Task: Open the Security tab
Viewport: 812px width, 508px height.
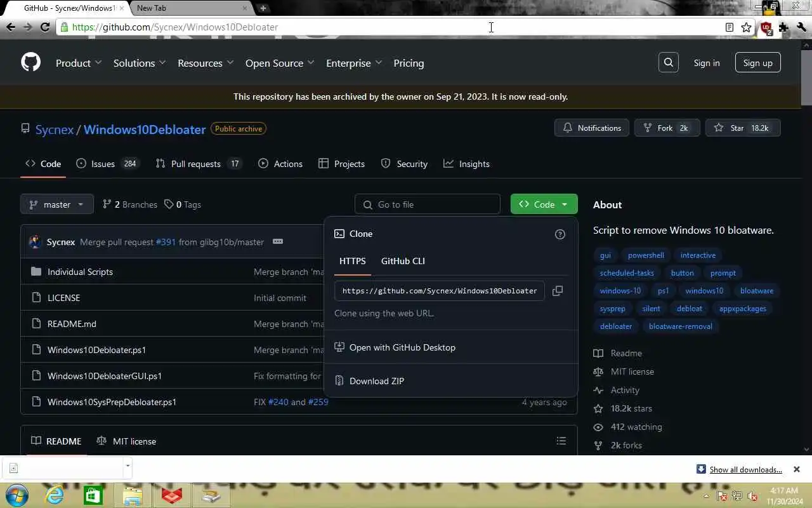Action: (404, 164)
